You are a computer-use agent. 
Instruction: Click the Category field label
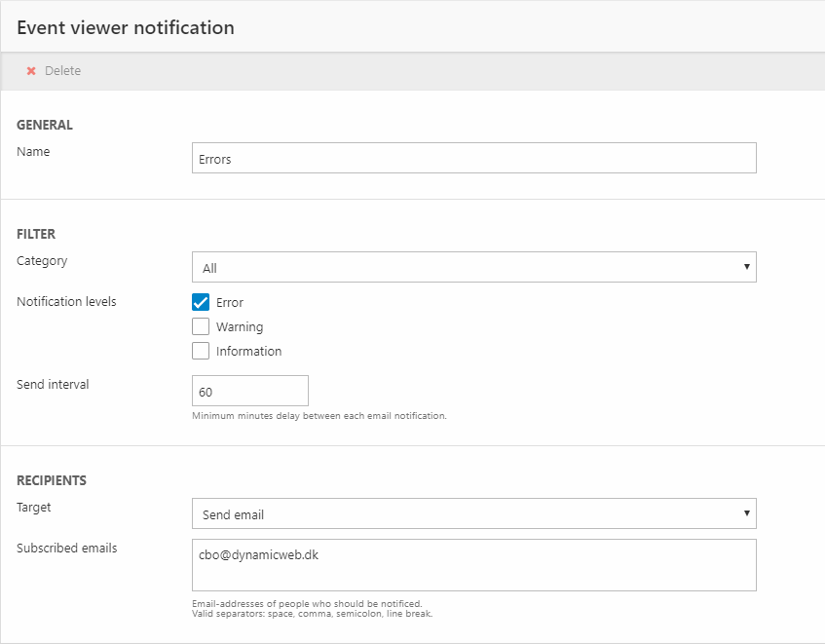(42, 261)
